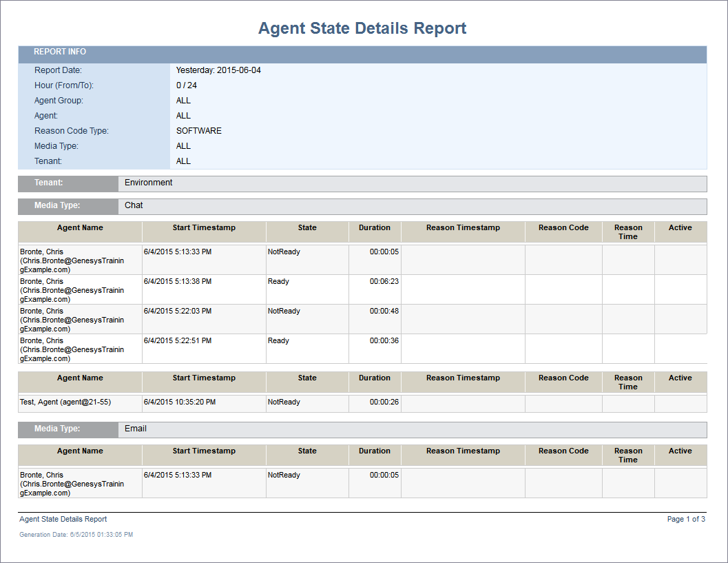The height and width of the screenshot is (563, 728).
Task: Click the 00:00:48 duration value
Action: click(384, 311)
